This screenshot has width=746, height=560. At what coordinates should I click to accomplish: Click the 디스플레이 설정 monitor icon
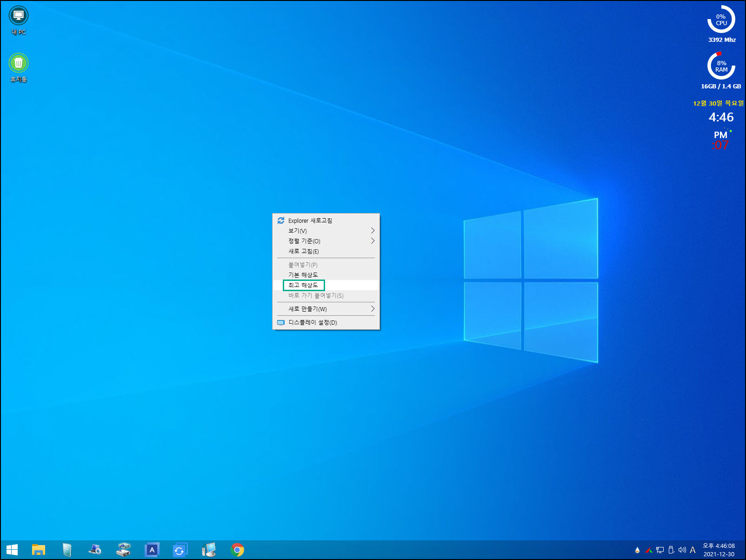point(281,322)
